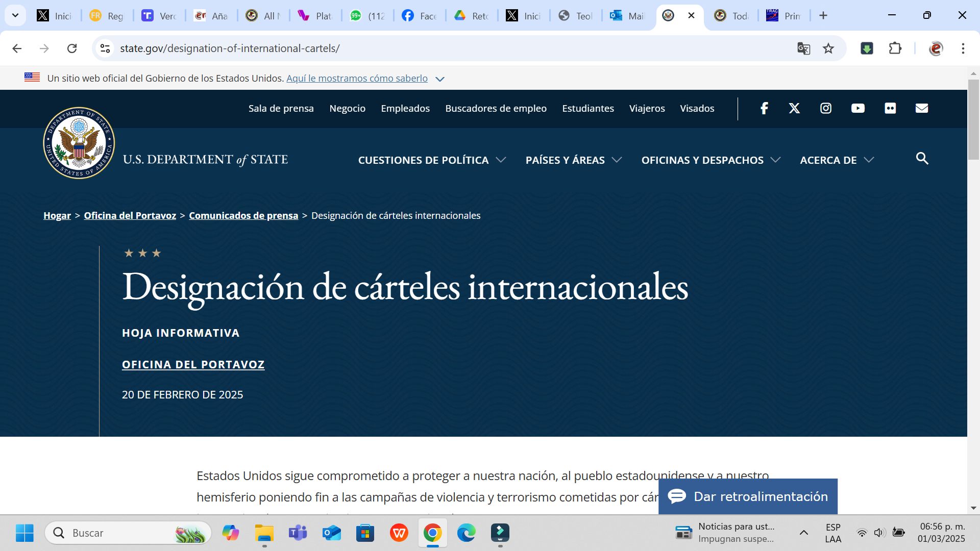Open the Noticias para usted news widget

coord(725,533)
